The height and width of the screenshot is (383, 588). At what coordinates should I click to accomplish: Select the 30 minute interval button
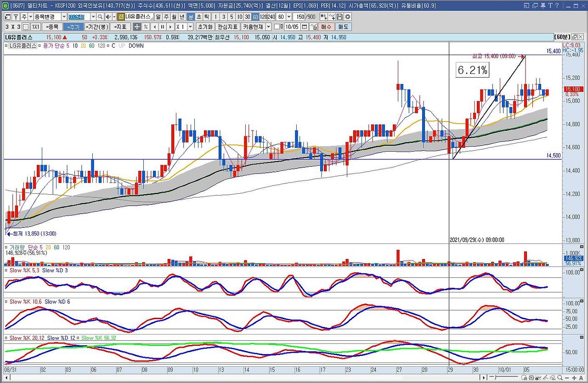248,17
